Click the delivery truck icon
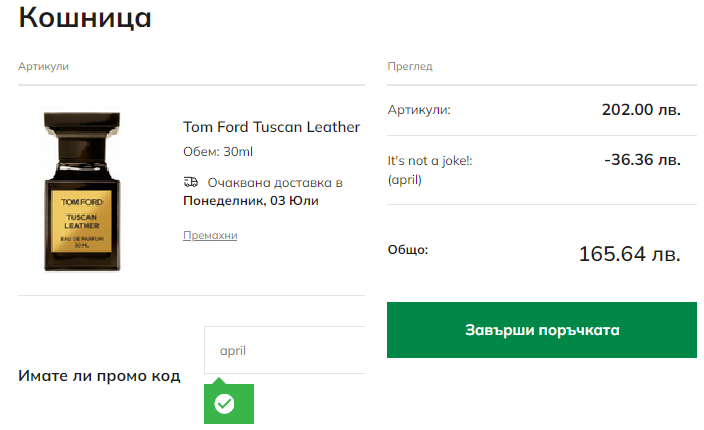The image size is (704, 430). (x=191, y=182)
